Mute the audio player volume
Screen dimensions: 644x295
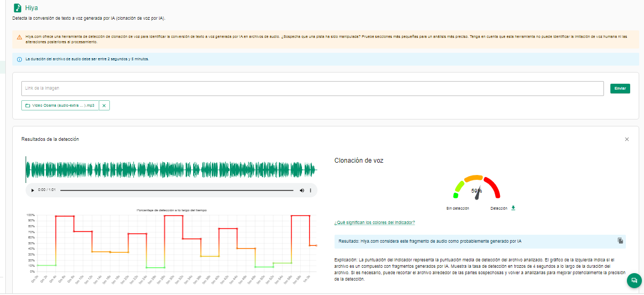click(x=301, y=190)
